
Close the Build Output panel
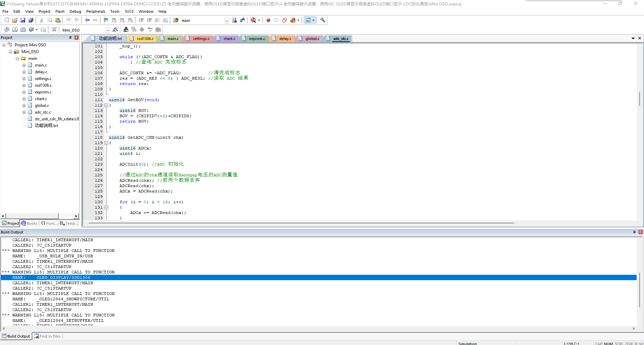point(641,232)
